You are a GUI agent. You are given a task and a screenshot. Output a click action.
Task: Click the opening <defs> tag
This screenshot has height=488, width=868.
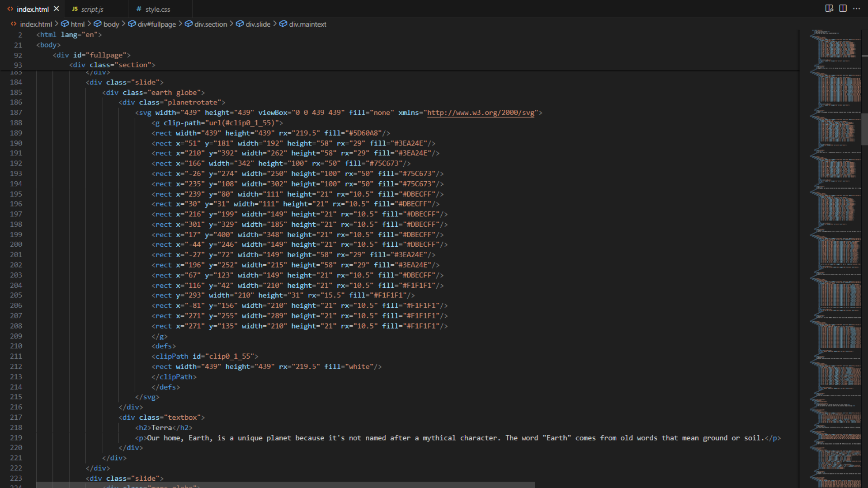pos(164,347)
